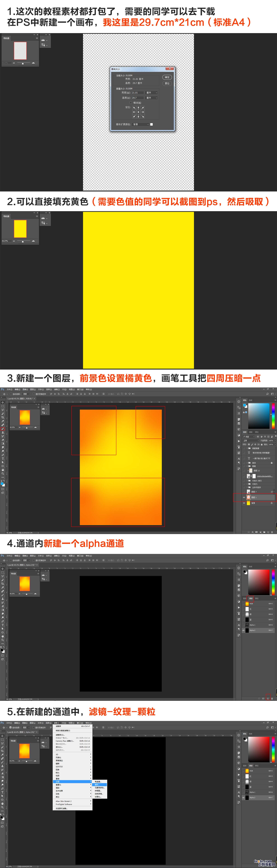The width and height of the screenshot is (277, 868).
Task: Select Eraser tool in step 3 toolbar
Action: [3, 440]
